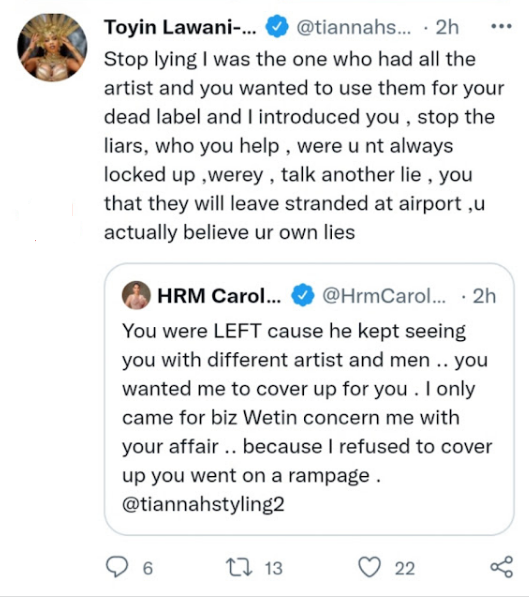Click Toyin Lawani's verified badge
Viewport: 529px width, 600px height.
click(x=277, y=26)
